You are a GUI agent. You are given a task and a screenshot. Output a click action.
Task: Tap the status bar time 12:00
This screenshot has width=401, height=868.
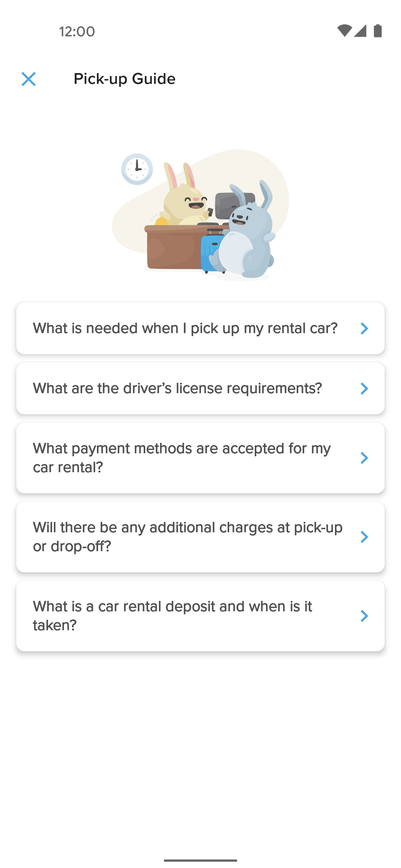(x=77, y=32)
